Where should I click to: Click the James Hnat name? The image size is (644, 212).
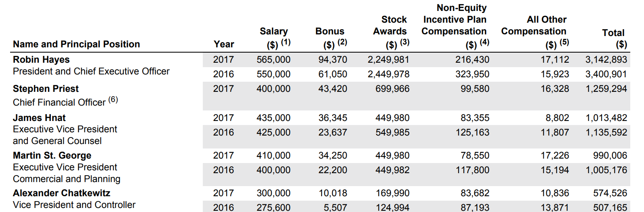click(x=39, y=118)
